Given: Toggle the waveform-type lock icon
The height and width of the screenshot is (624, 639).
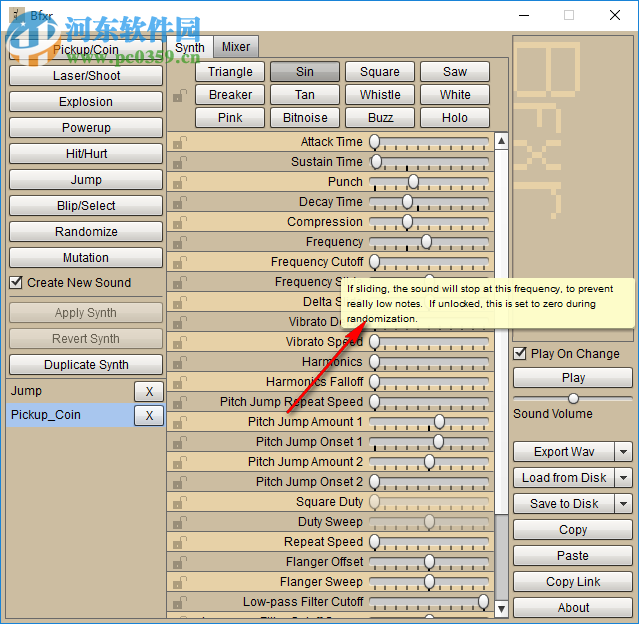Looking at the screenshot, I should tap(179, 96).
